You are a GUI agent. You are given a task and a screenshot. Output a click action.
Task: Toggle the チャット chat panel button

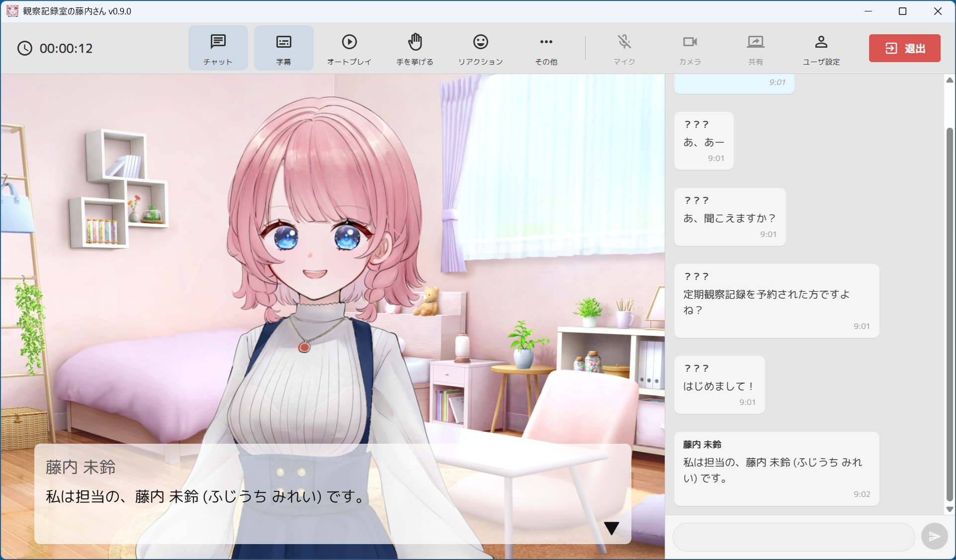[218, 48]
